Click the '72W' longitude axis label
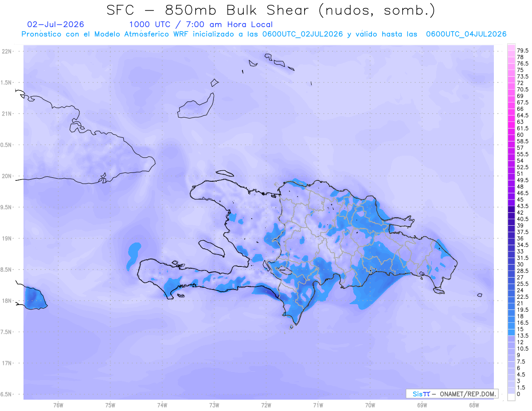 tap(266, 405)
